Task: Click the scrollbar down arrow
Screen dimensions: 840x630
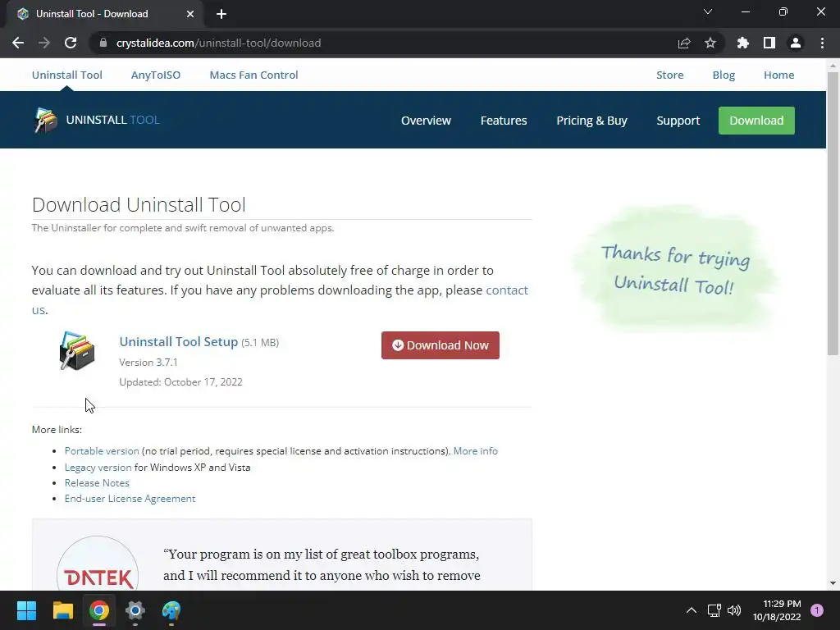Action: (x=833, y=583)
